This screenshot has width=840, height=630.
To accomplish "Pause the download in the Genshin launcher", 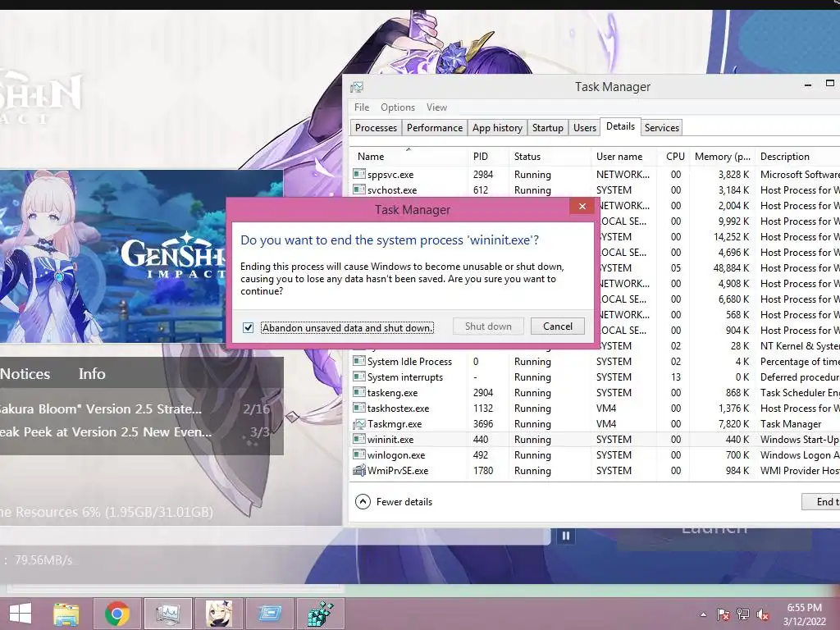I will 566,536.
